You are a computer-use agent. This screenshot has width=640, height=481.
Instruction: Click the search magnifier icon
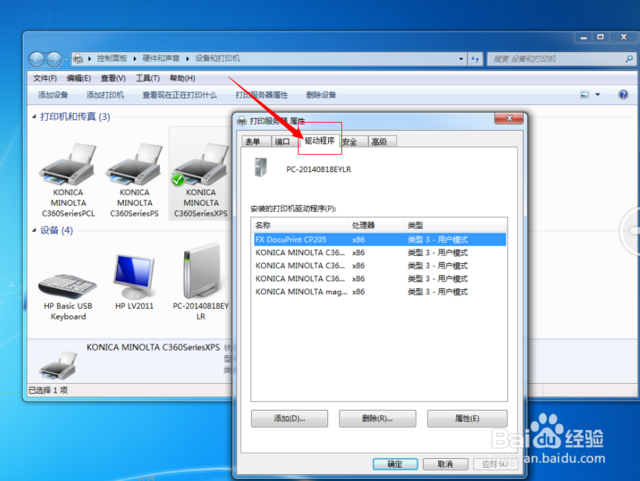(x=629, y=59)
